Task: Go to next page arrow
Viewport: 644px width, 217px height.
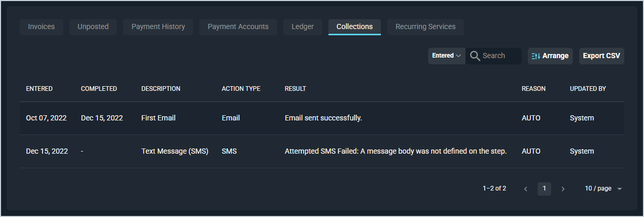Action: tap(563, 189)
